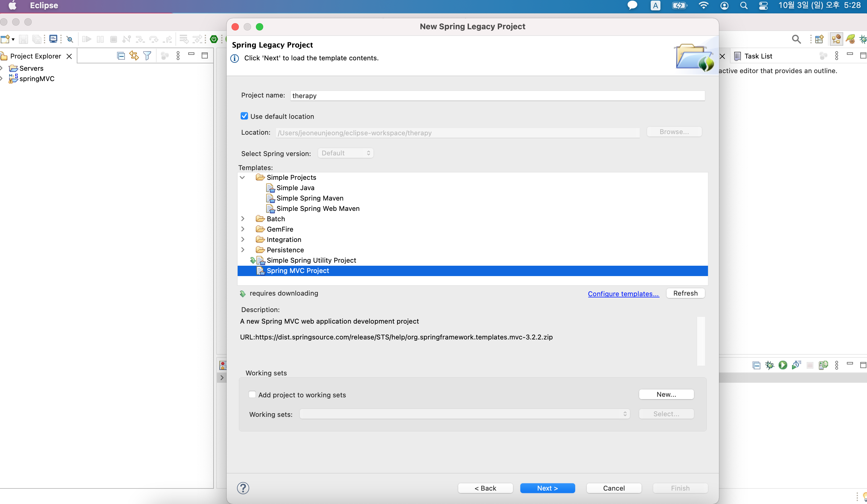Enable Add project to working sets
The width and height of the screenshot is (867, 504).
252,394
